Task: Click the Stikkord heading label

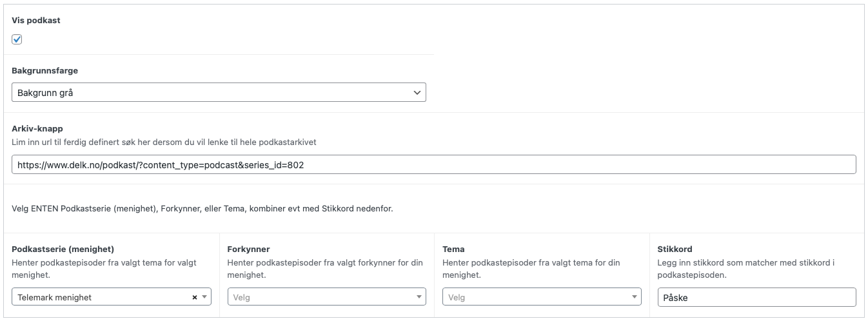Action: (x=675, y=249)
